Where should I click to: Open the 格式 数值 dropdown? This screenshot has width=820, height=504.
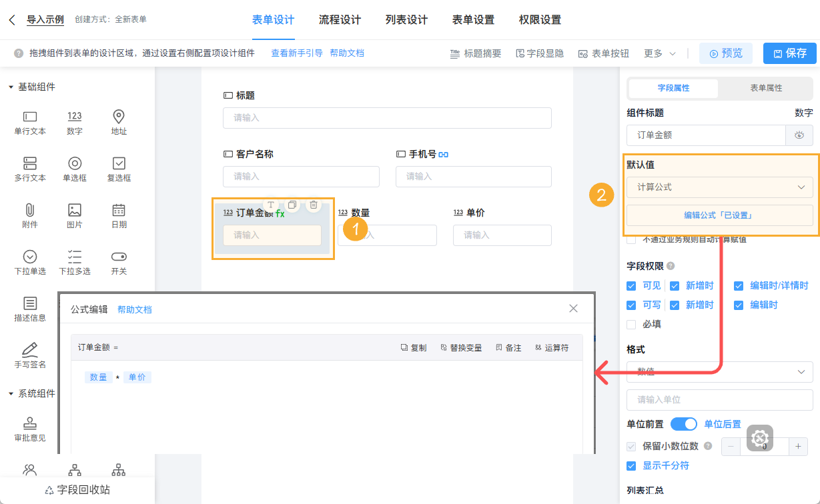coord(719,372)
